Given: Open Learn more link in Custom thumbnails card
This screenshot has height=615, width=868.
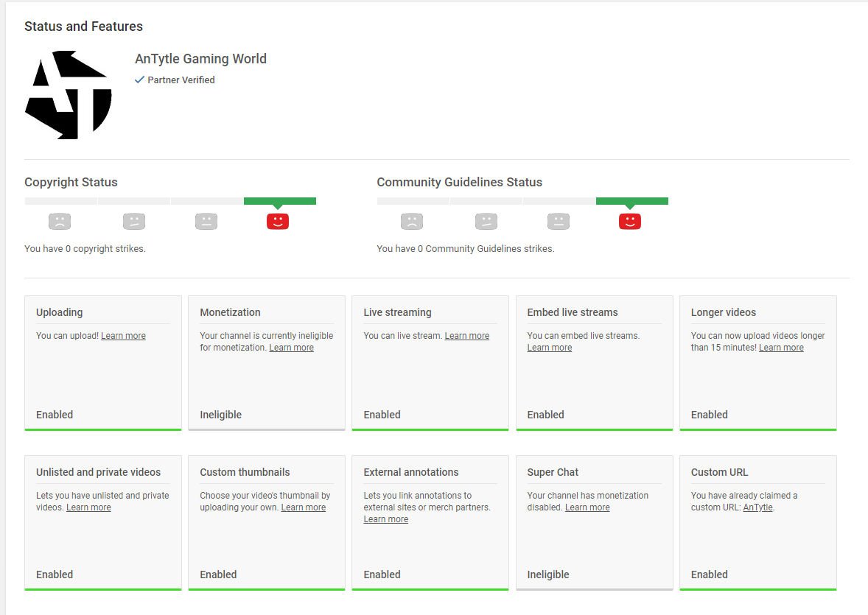Looking at the screenshot, I should point(304,507).
